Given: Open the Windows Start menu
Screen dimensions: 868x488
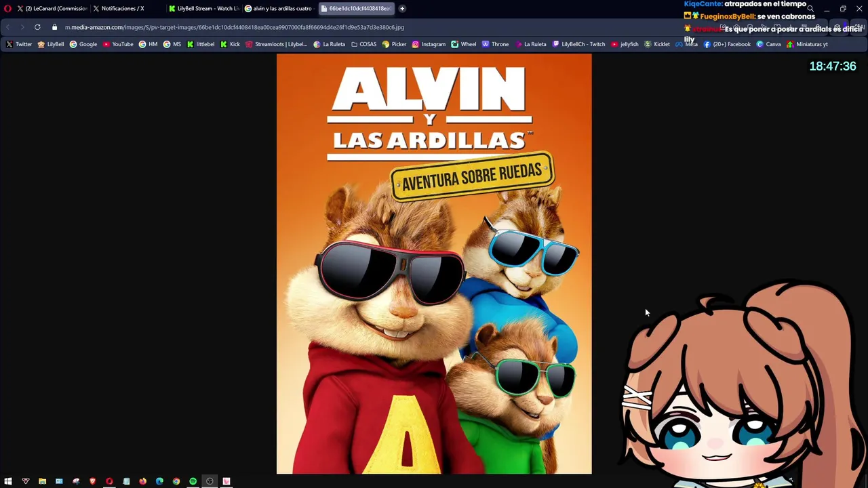Looking at the screenshot, I should point(8,481).
